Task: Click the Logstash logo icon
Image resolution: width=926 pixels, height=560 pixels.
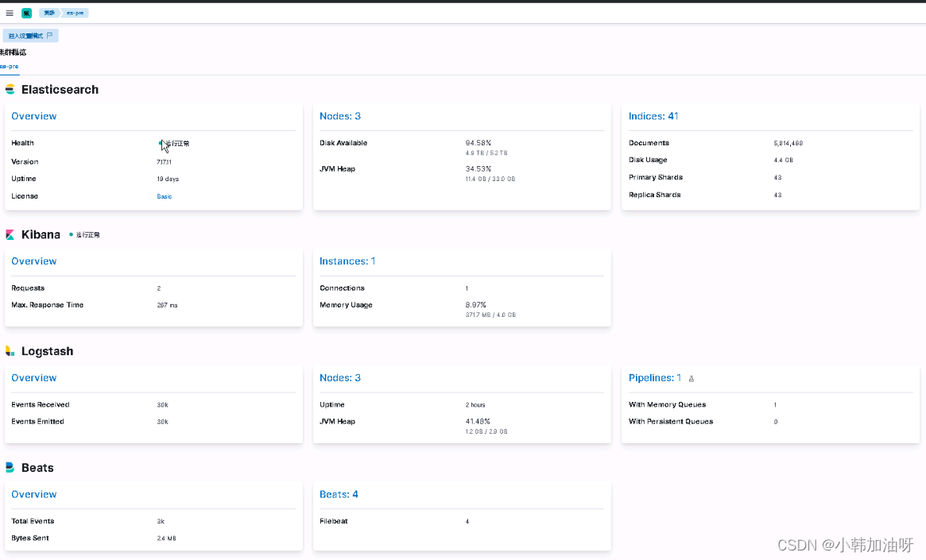Action: (x=10, y=351)
